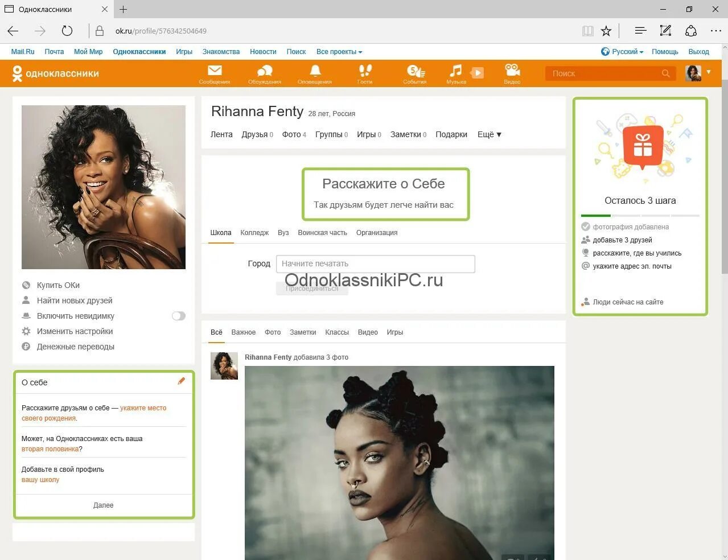Click the Далее button in О себе
Viewport: 728px width, 560px height.
[x=104, y=505]
